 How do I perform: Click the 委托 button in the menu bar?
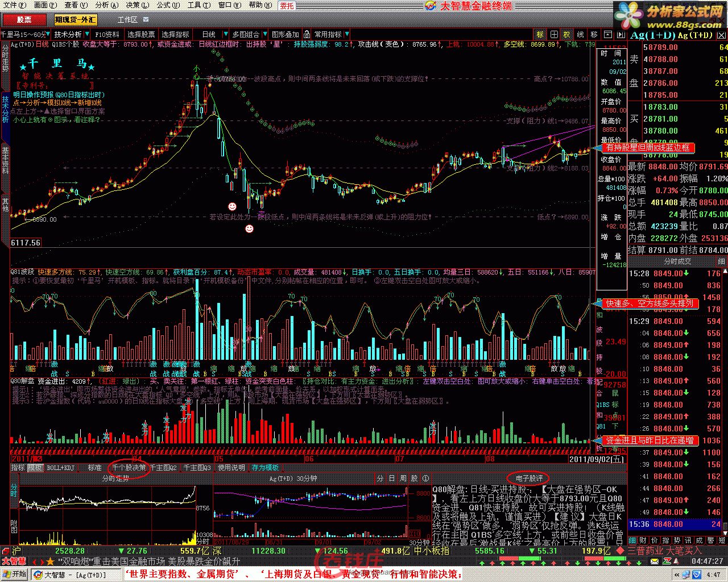tap(287, 6)
